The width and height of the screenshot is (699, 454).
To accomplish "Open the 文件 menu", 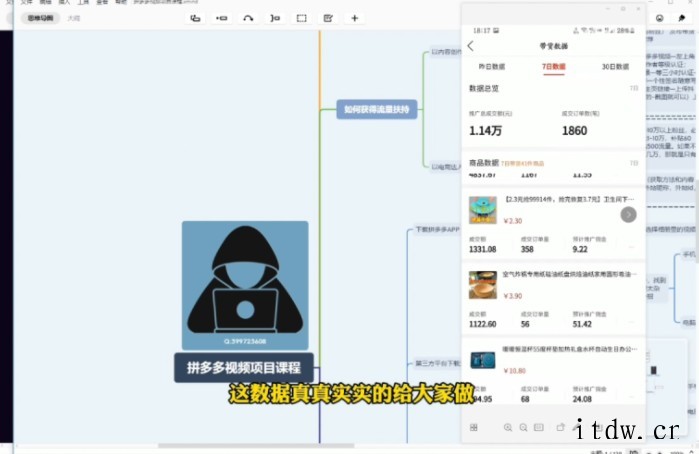I will (x=26, y=2).
